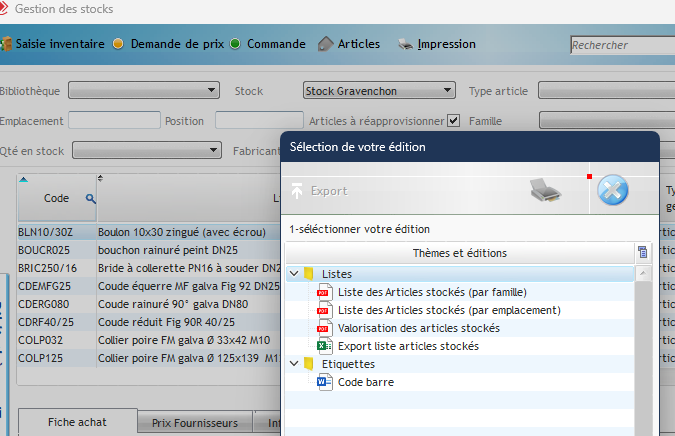Viewport: 675px width, 436px height.
Task: Click the green Commande toolbar item
Action: [x=268, y=44]
